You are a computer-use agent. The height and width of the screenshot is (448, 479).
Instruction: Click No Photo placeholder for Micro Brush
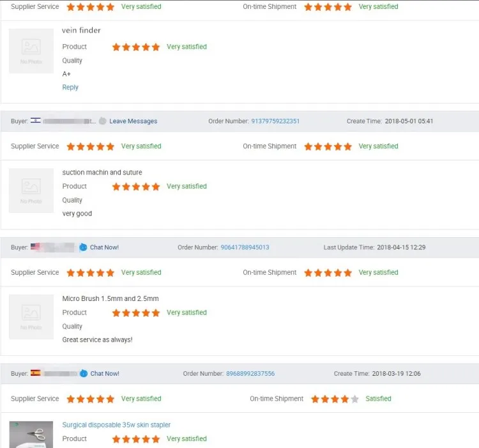click(31, 317)
